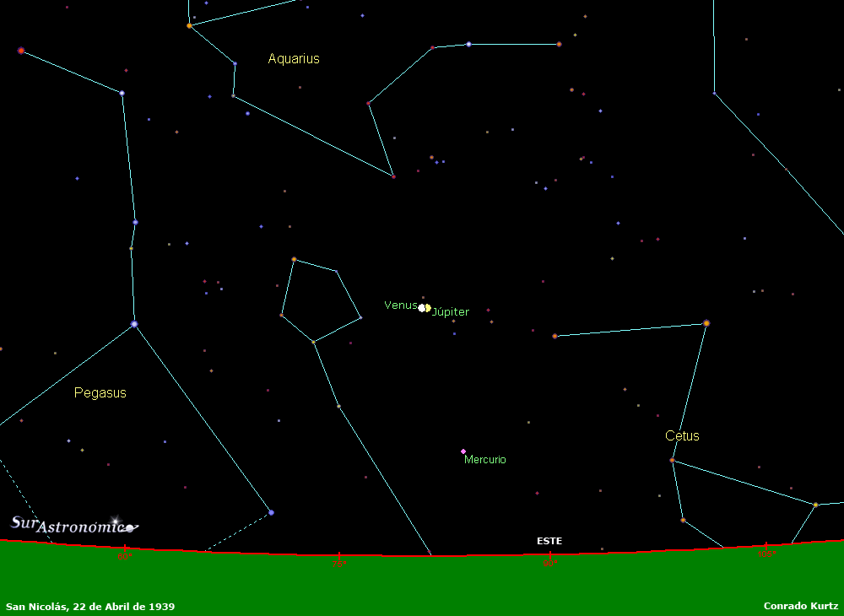Click the pink Mercurio planet marker

click(x=463, y=451)
